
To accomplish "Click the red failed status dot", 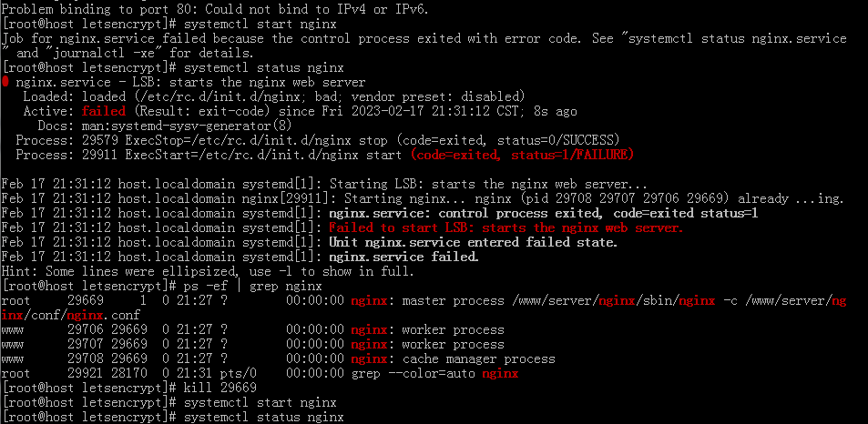I will pos(5,83).
